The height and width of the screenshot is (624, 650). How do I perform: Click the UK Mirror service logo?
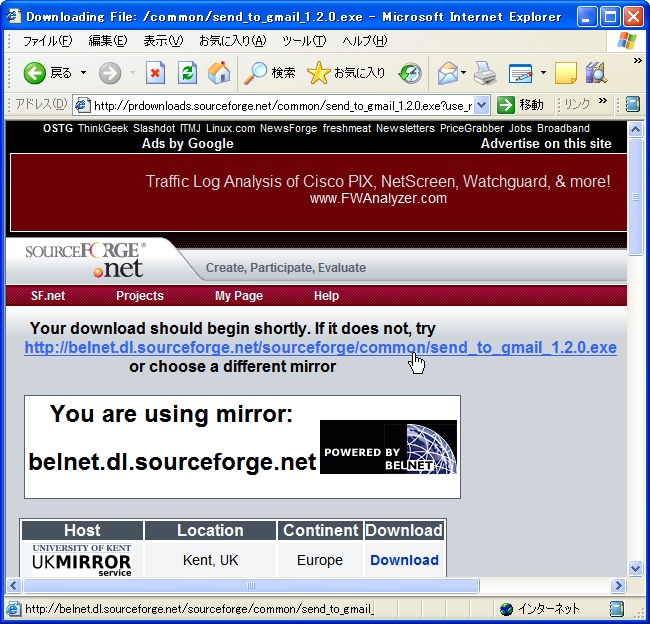pos(82,560)
